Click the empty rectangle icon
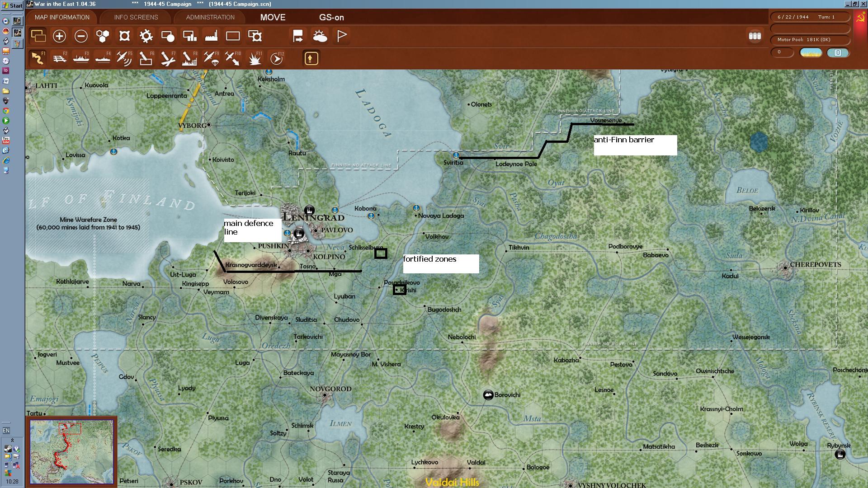The width and height of the screenshot is (868, 488). [x=233, y=36]
